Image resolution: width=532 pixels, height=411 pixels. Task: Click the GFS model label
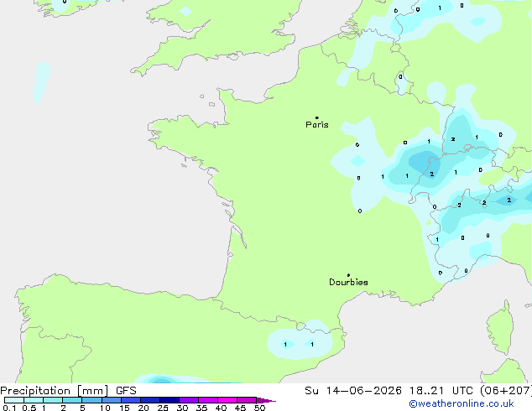pos(126,391)
